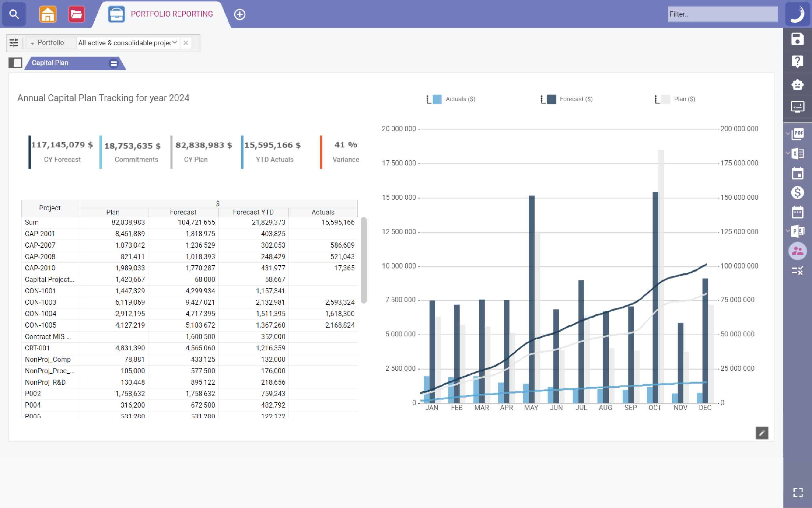
Task: Select the Capital Plan tab
Action: (x=50, y=63)
